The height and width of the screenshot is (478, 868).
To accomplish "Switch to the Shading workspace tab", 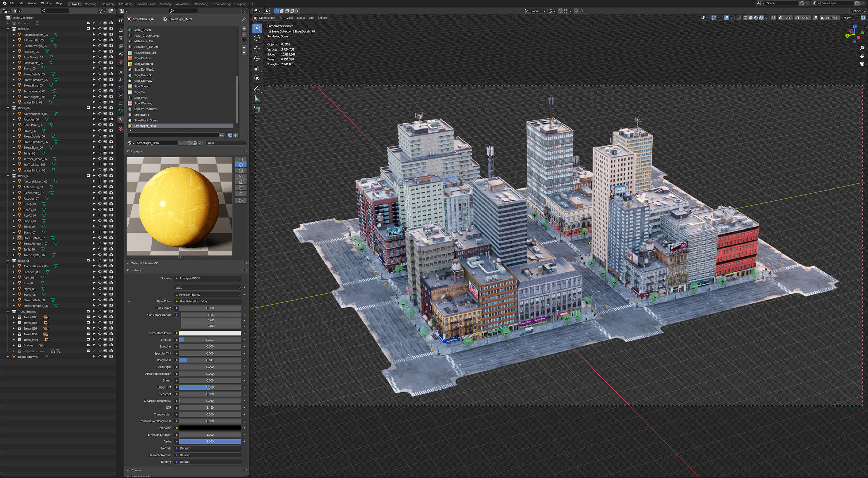I will (x=165, y=4).
